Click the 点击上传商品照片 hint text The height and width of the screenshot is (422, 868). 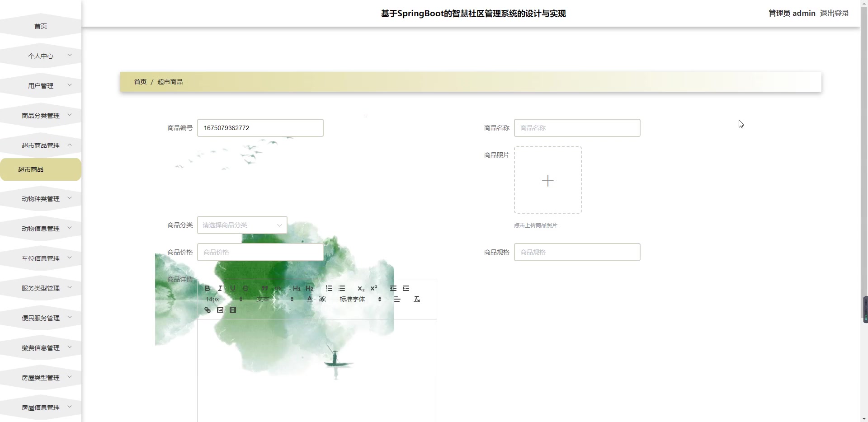536,225
